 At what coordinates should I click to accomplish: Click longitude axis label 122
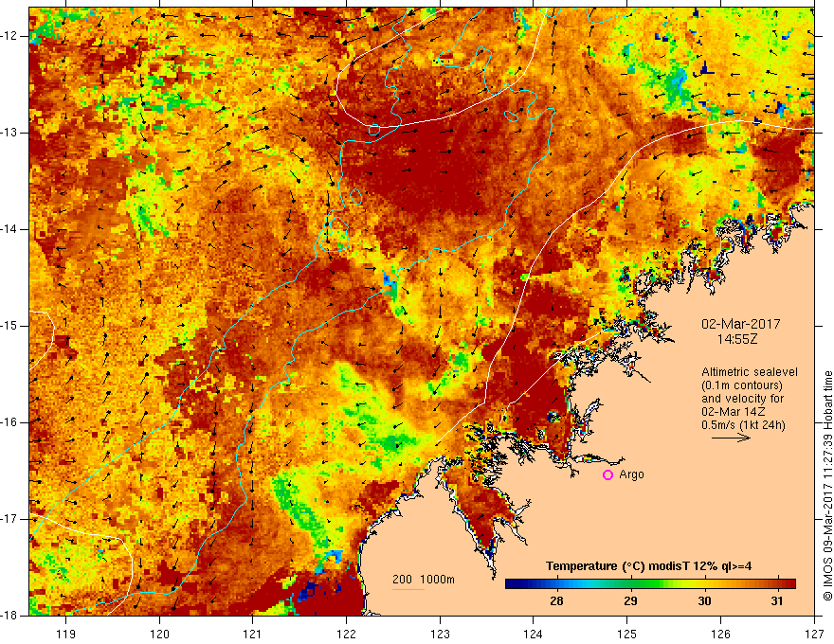point(346,634)
